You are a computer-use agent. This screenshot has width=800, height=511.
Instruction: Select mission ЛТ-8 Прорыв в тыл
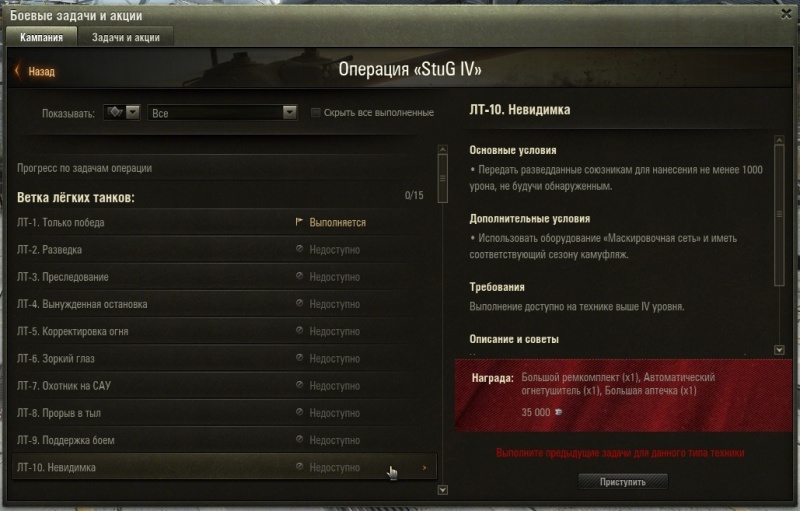217,413
